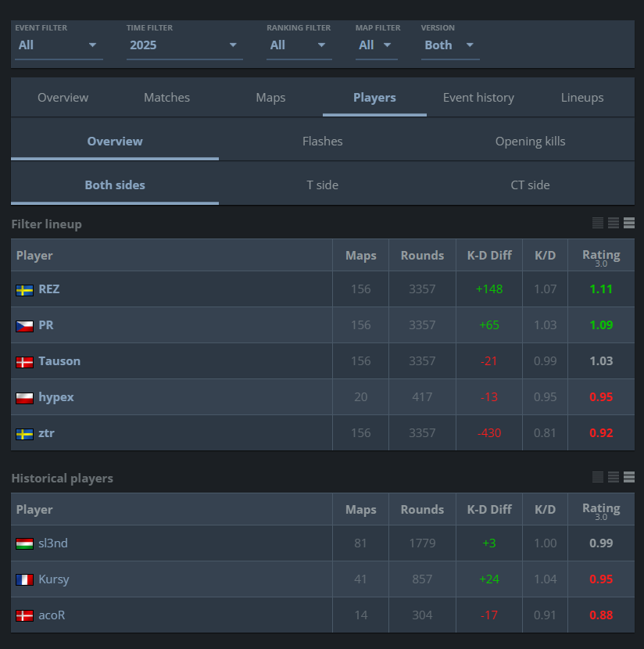Open acoR historical player link
The width and height of the screenshot is (644, 649).
point(52,615)
